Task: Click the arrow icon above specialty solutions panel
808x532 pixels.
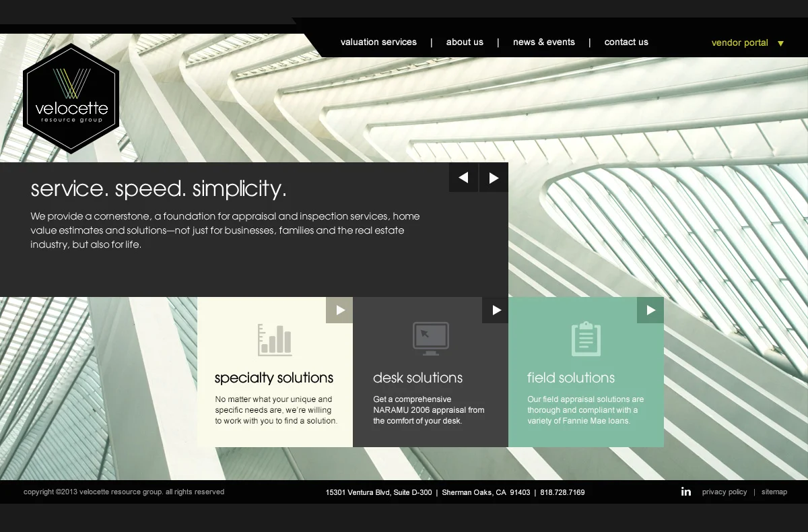Action: [339, 310]
